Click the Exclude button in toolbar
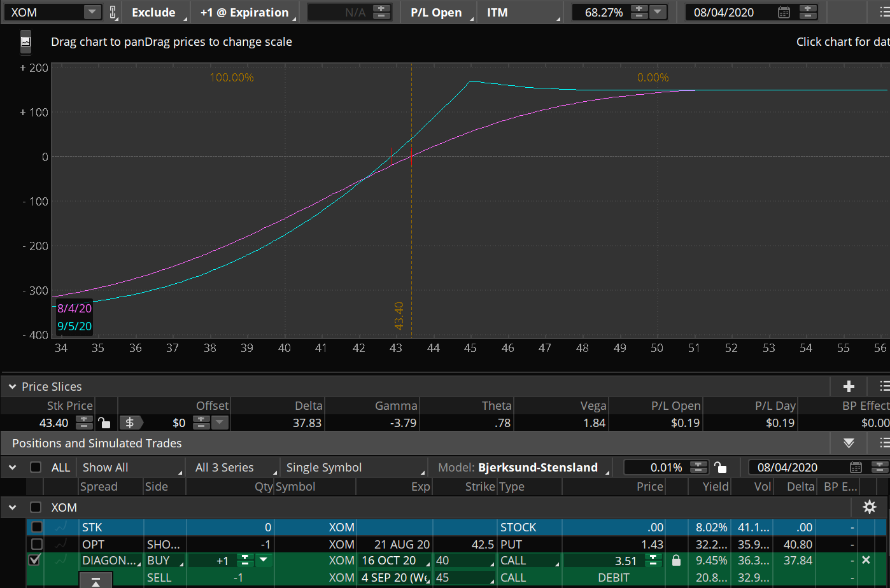The image size is (890, 588). pos(153,12)
